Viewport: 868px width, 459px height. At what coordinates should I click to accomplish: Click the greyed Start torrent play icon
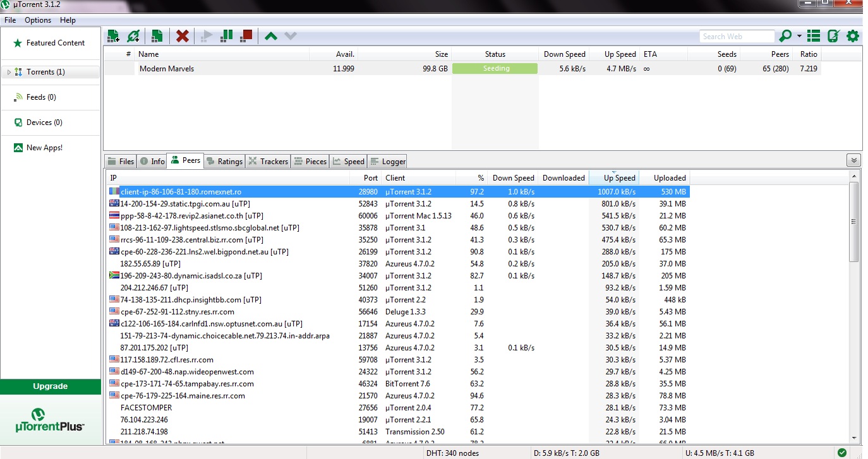[x=206, y=36]
